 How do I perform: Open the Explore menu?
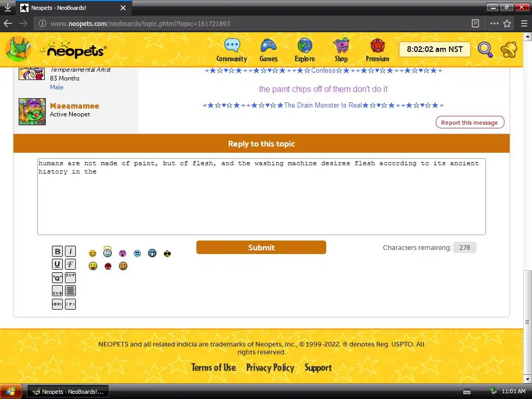coord(304,50)
